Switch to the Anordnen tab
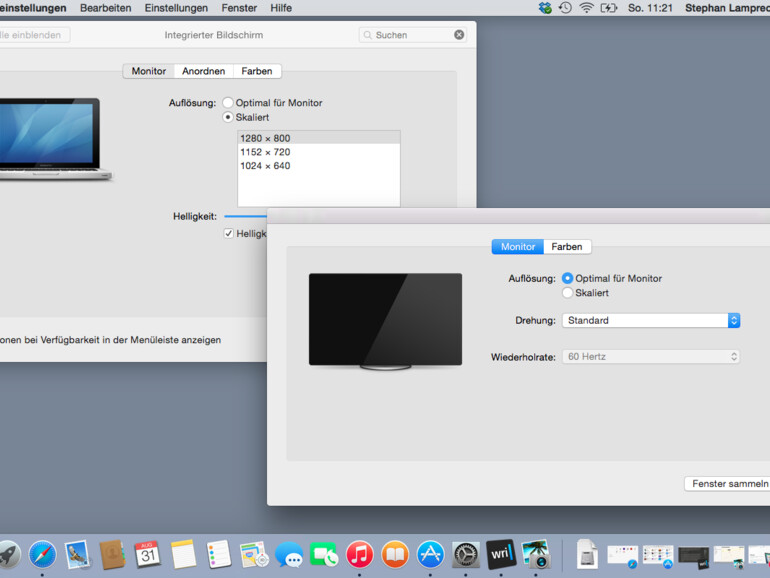This screenshot has height=578, width=770. 203,71
